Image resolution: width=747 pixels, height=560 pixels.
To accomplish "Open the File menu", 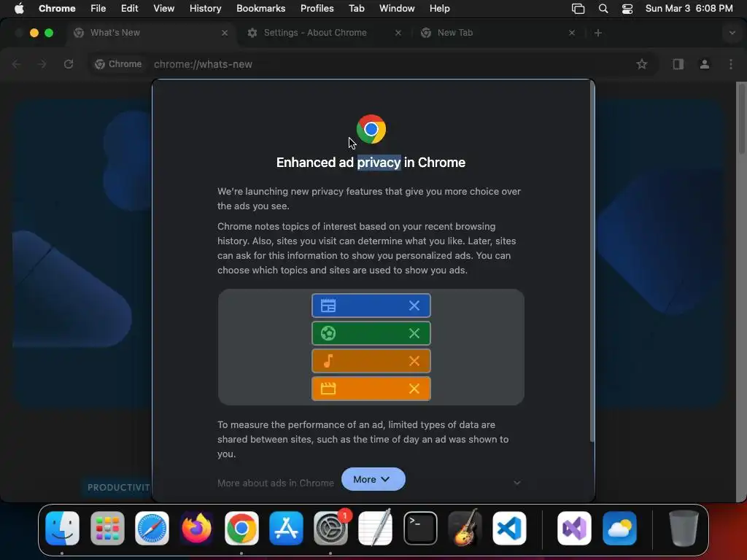I will click(98, 9).
